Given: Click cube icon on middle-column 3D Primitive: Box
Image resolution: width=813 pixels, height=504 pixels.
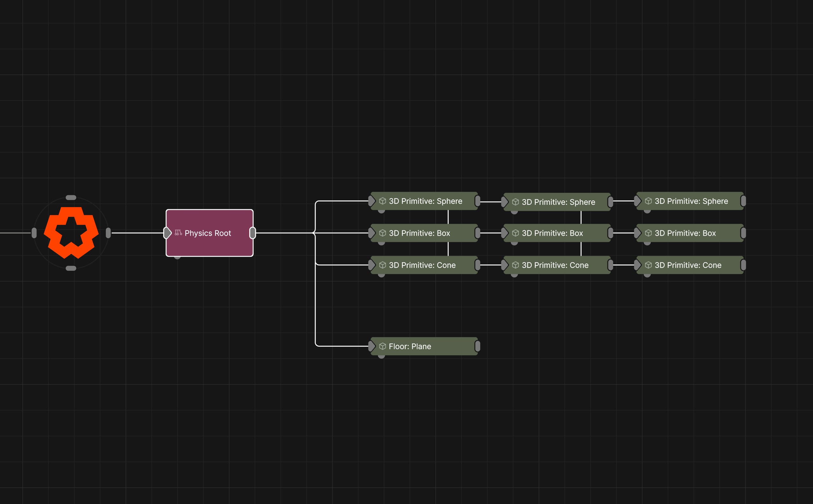Looking at the screenshot, I should tap(515, 233).
